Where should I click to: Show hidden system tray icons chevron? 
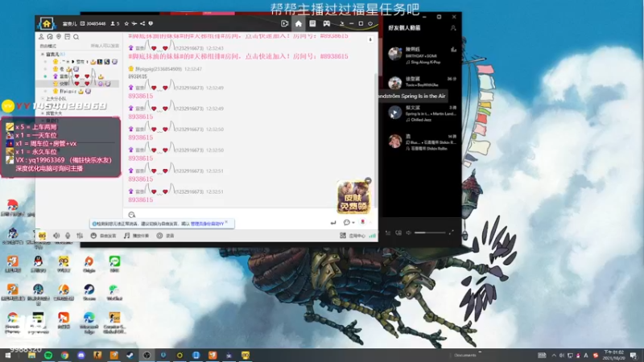point(554,356)
